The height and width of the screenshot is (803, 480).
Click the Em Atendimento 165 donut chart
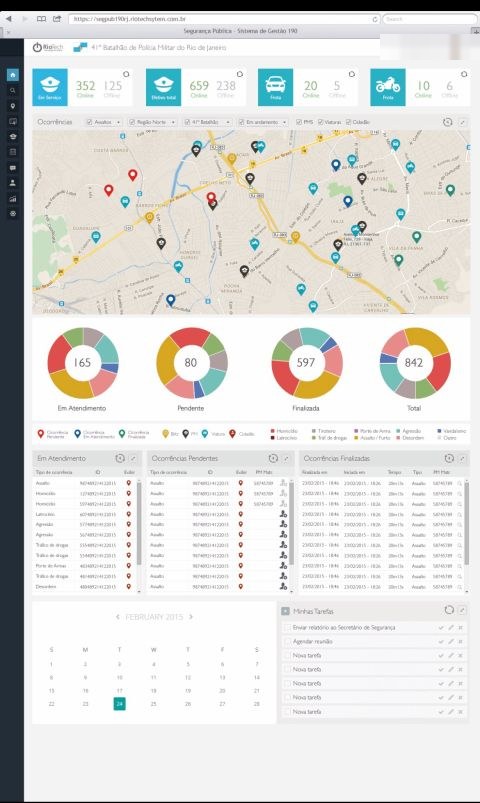pos(83,363)
